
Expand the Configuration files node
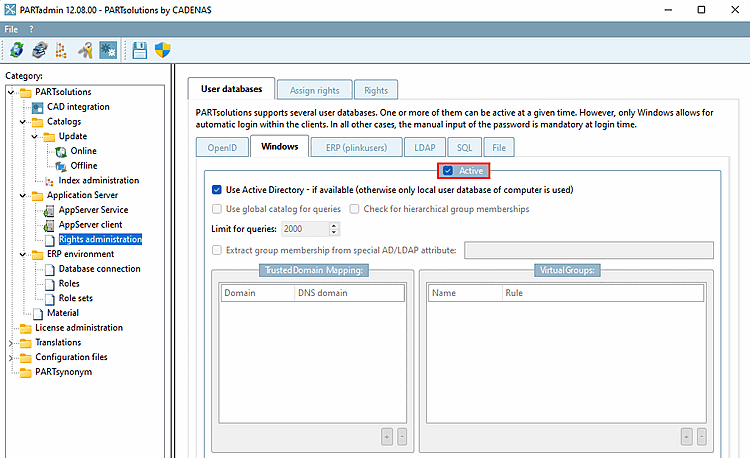(11, 358)
